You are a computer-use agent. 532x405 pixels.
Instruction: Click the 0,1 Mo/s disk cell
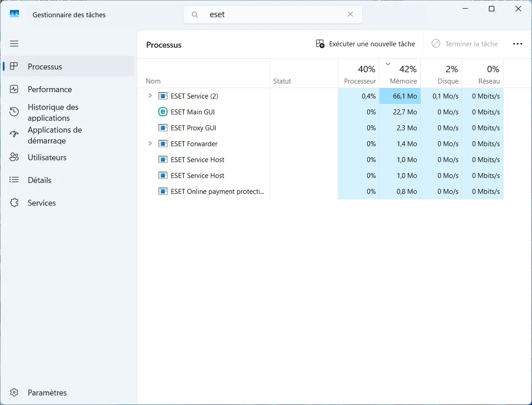pyautogui.click(x=441, y=96)
